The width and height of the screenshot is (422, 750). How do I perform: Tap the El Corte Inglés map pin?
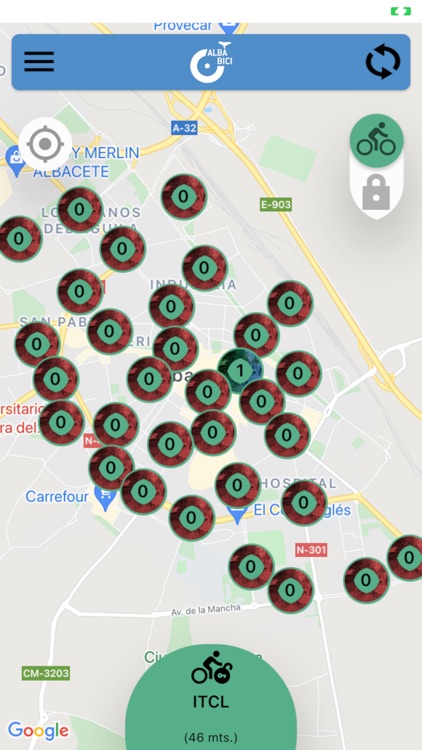237,516
